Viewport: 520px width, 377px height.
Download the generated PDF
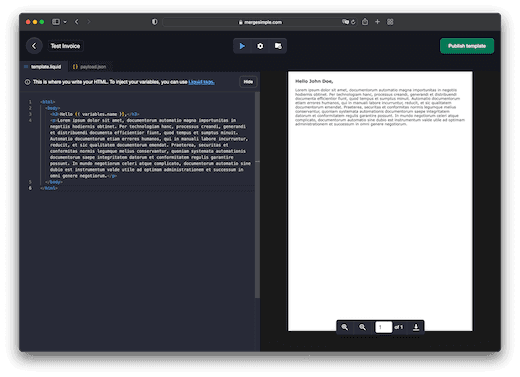pyautogui.click(x=416, y=327)
